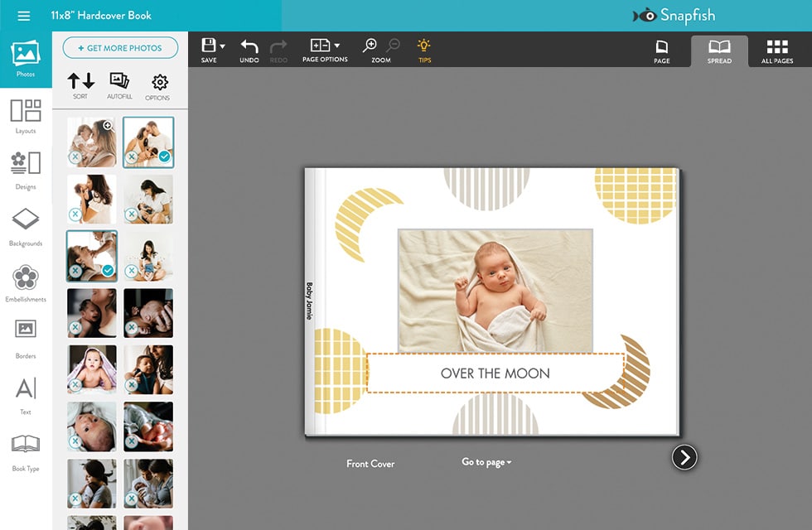The image size is (812, 530).
Task: Deselect the checked mother-and-baby photo thumbnail
Action: coord(166,156)
